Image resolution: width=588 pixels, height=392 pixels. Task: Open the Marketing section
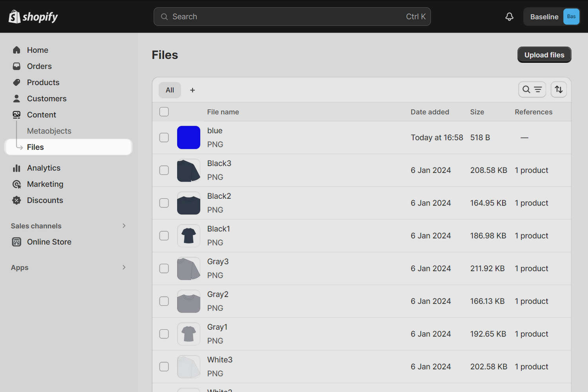pos(45,184)
